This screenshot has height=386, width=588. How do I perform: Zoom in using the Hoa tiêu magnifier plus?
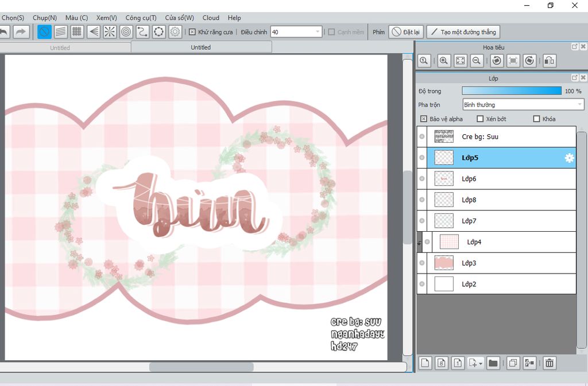point(444,61)
